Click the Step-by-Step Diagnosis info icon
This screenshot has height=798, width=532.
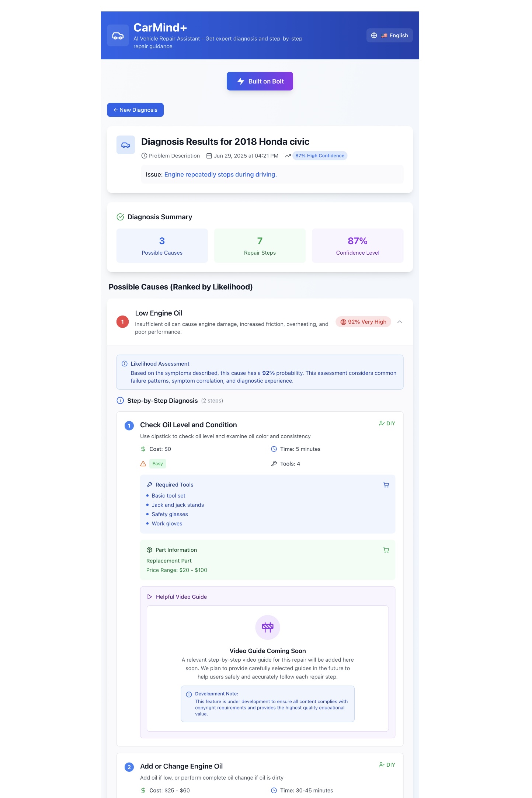tap(120, 401)
